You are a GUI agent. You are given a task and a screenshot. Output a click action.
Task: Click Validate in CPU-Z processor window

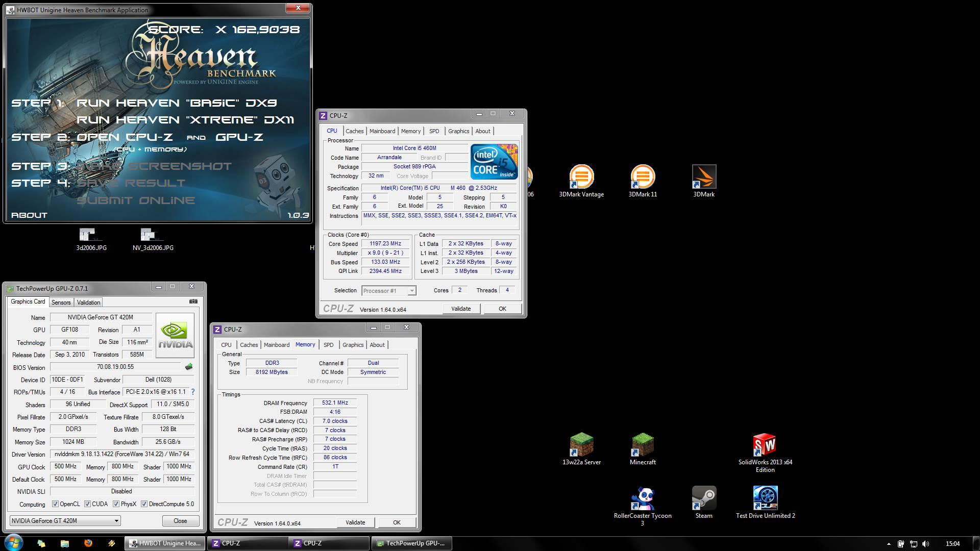(x=461, y=309)
